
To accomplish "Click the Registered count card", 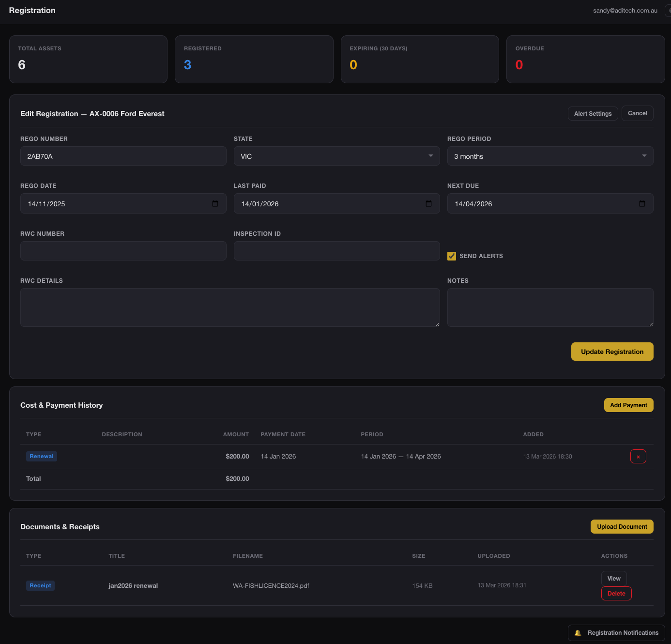I will [x=254, y=59].
